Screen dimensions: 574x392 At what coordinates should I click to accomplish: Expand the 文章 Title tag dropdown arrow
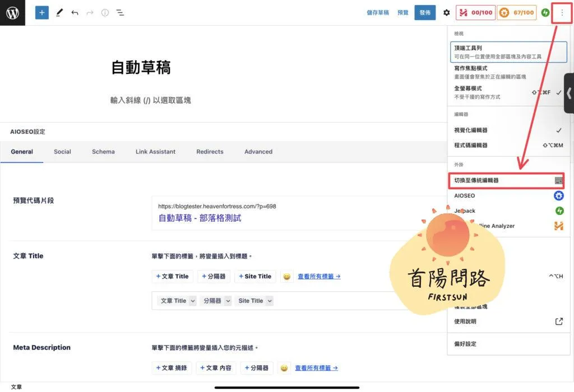[x=193, y=301]
